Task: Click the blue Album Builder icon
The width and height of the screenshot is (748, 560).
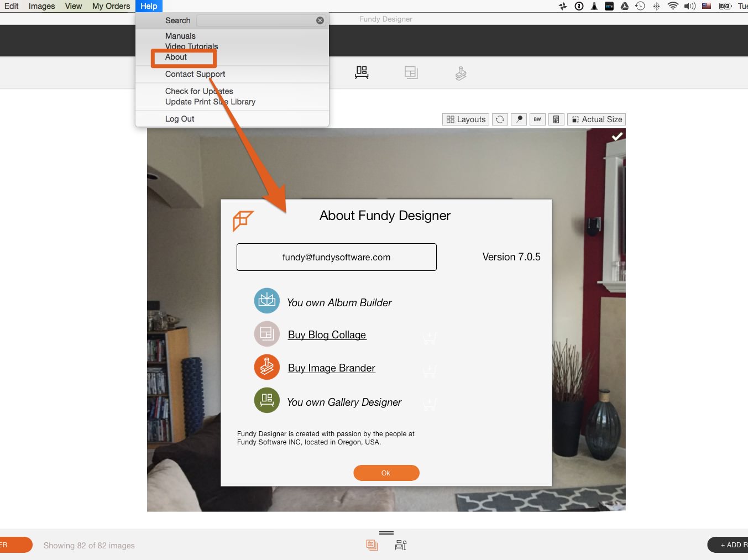Action: (x=267, y=301)
